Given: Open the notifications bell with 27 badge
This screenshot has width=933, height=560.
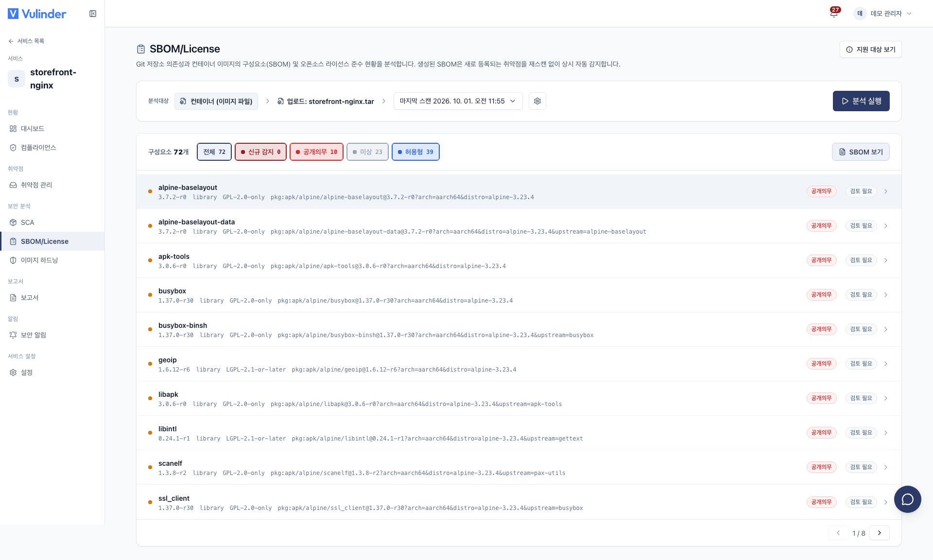Looking at the screenshot, I should click(834, 13).
